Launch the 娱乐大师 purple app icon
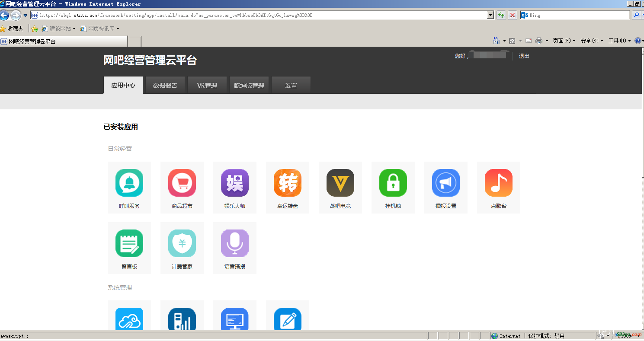The width and height of the screenshot is (644, 341). pos(235,183)
